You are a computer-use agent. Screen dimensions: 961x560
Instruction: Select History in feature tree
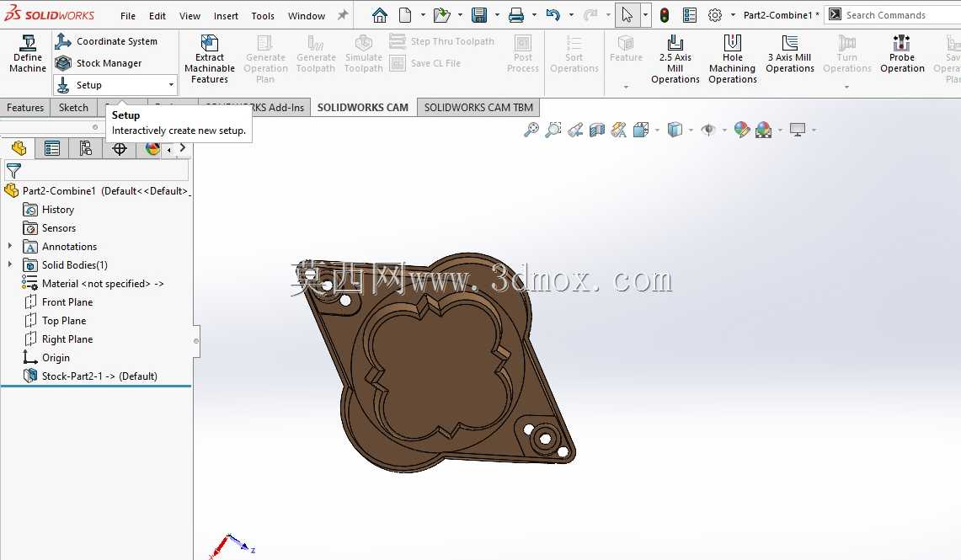click(x=57, y=210)
